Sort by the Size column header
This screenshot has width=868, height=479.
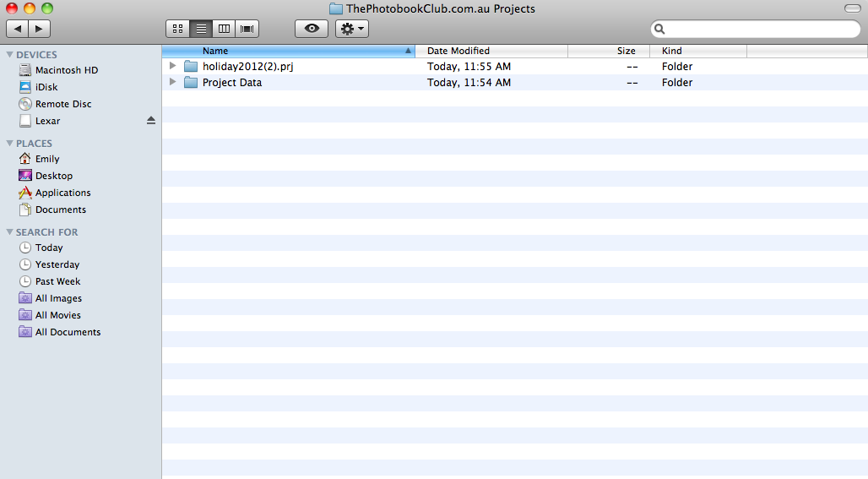coord(609,51)
